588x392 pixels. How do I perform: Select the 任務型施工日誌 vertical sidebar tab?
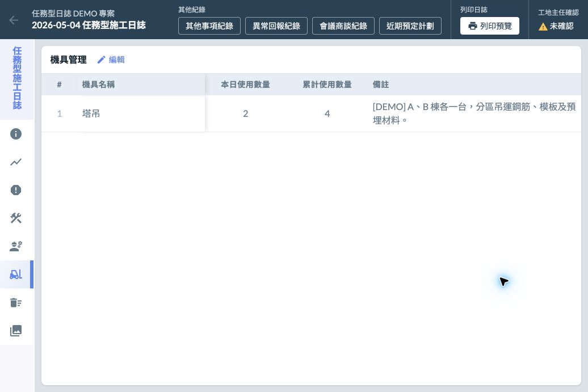(x=17, y=78)
